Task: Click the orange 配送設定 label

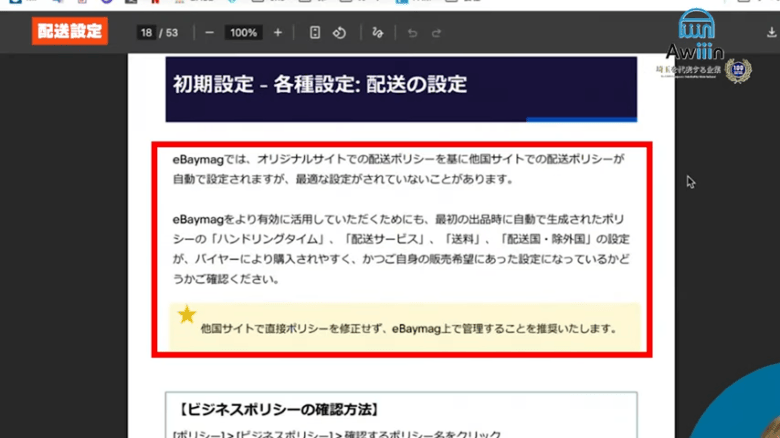Action: 70,31
